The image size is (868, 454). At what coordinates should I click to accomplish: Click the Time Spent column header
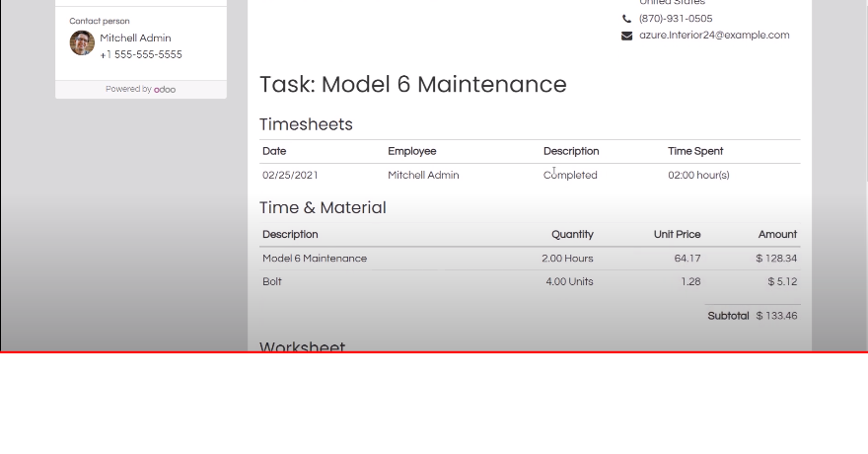tap(694, 152)
